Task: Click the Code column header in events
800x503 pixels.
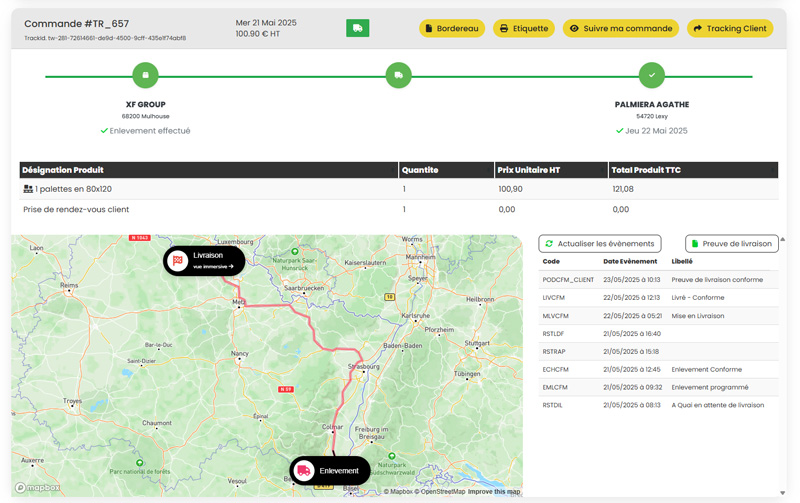Action: click(x=551, y=261)
